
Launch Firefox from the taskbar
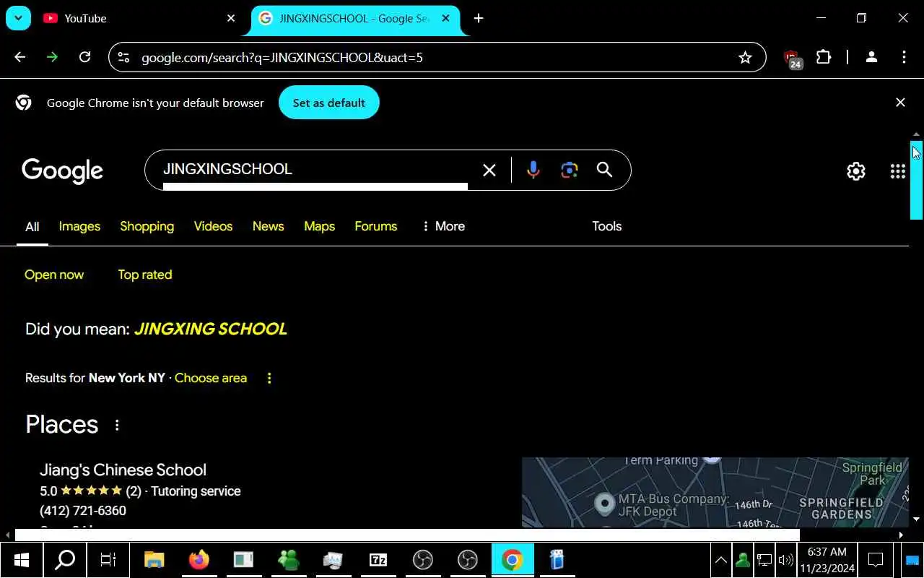(199, 560)
